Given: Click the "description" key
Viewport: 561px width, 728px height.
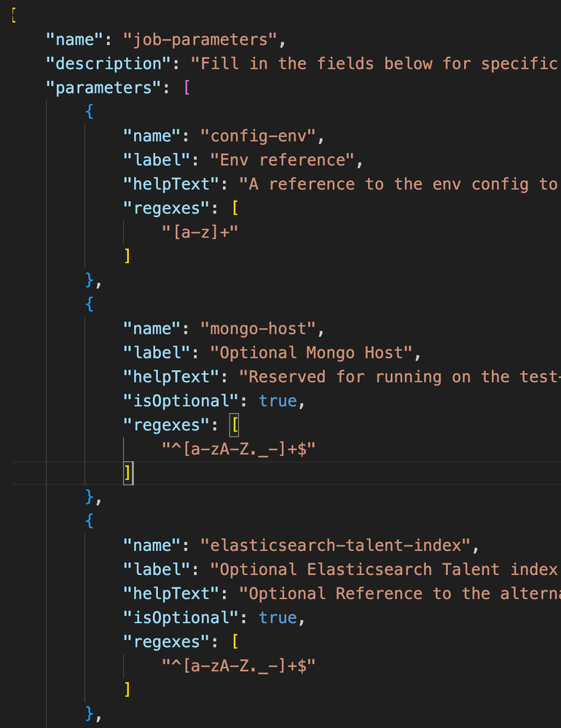Looking at the screenshot, I should [x=109, y=63].
